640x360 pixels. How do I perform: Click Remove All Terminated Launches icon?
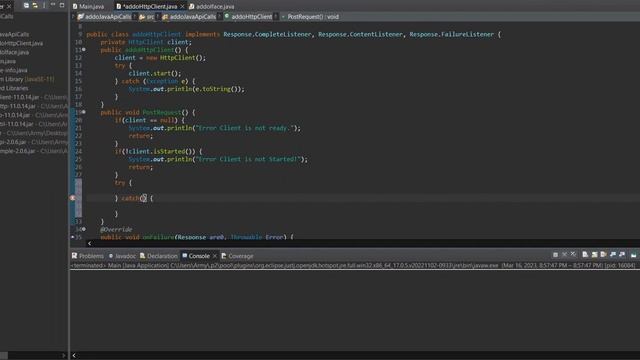(573, 254)
